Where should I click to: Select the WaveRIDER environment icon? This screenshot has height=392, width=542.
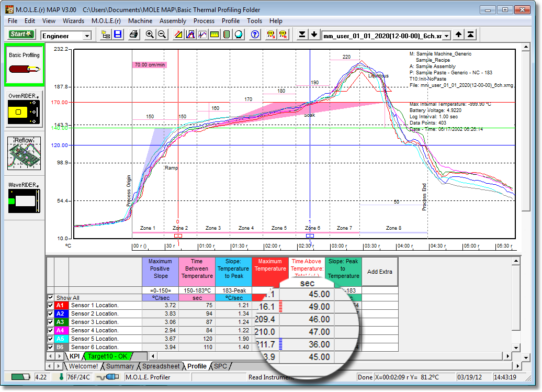coord(24,197)
